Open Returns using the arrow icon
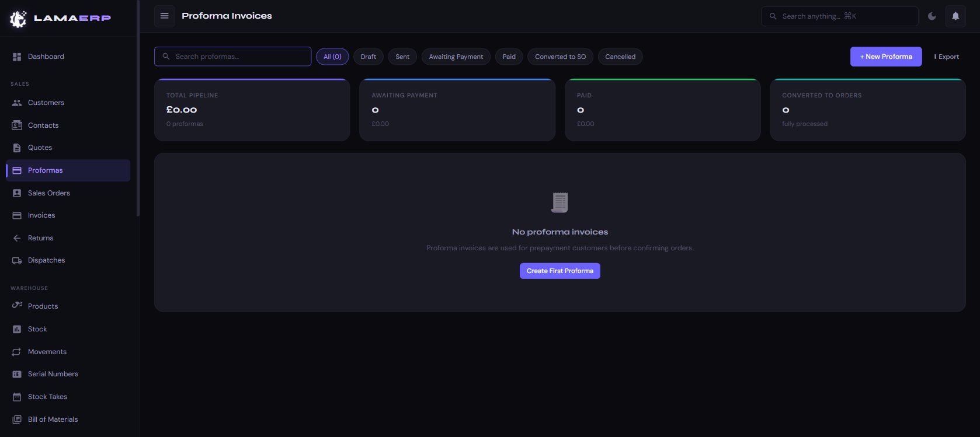The image size is (980, 437). (17, 238)
